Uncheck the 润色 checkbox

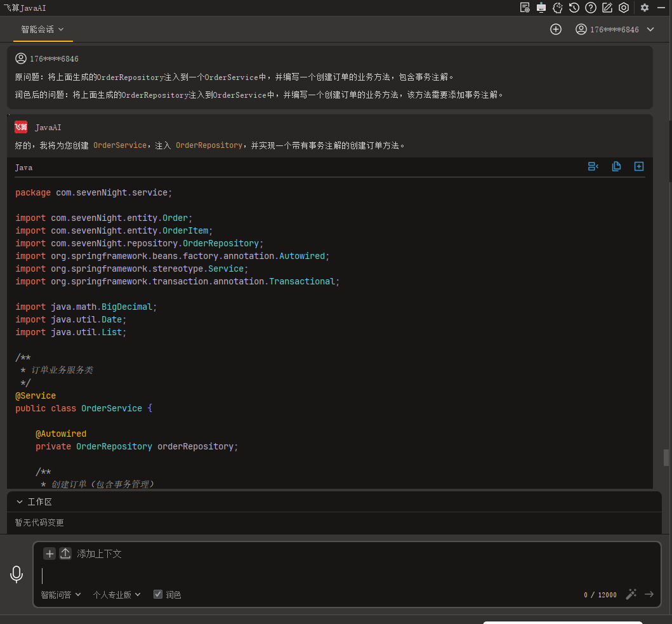tap(158, 594)
